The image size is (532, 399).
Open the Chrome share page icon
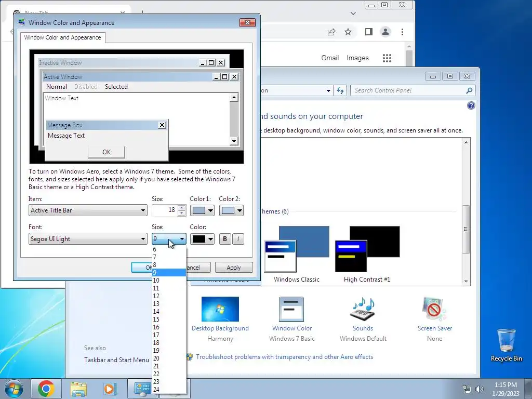click(x=331, y=32)
